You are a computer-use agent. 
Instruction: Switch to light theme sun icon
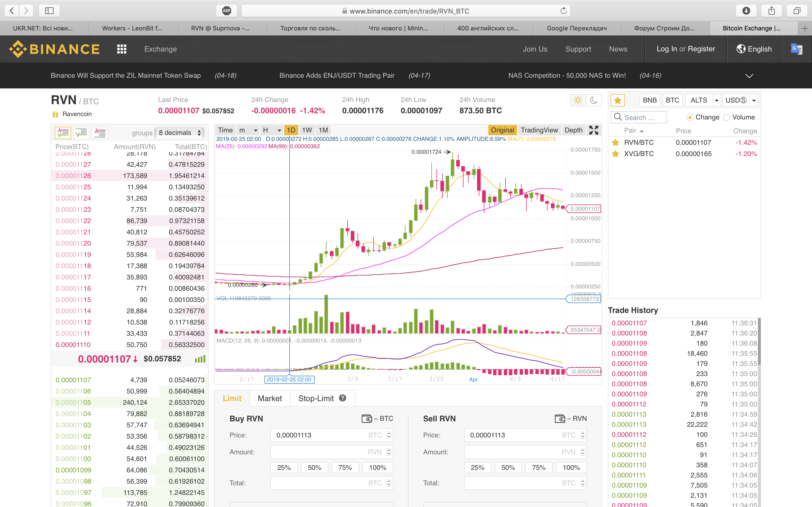(x=578, y=100)
